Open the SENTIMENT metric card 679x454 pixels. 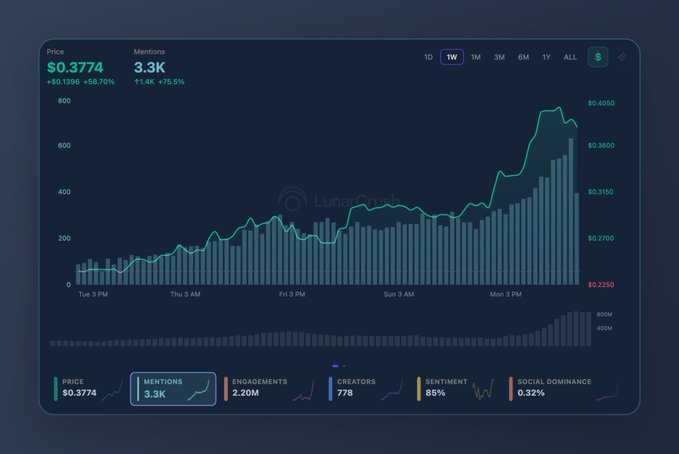tap(456, 389)
